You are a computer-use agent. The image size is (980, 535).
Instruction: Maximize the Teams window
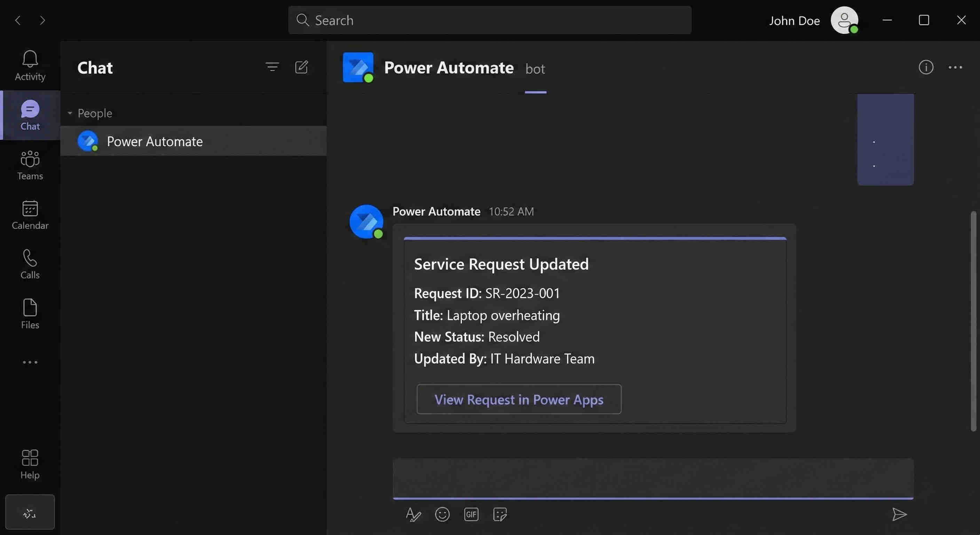[924, 20]
